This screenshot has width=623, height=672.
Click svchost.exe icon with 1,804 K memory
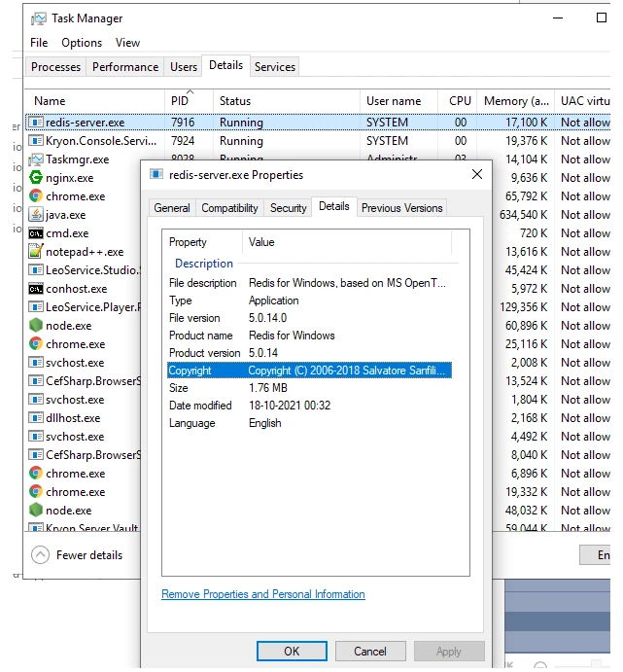coord(36,400)
